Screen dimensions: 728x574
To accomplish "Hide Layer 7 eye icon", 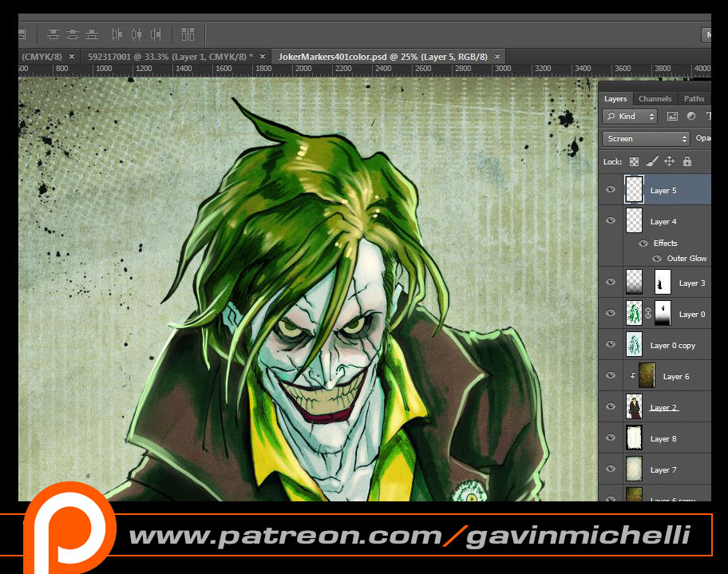I will click(611, 469).
